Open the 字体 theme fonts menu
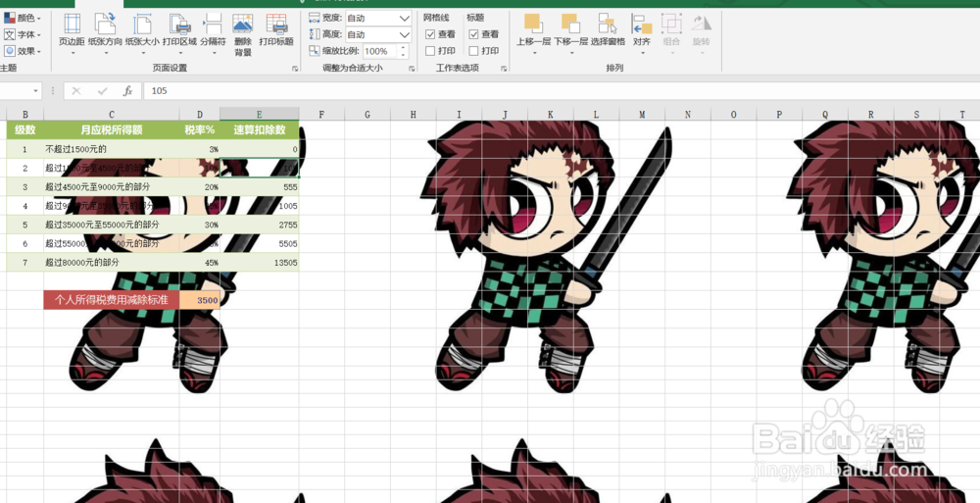The width and height of the screenshot is (980, 503). click(23, 35)
